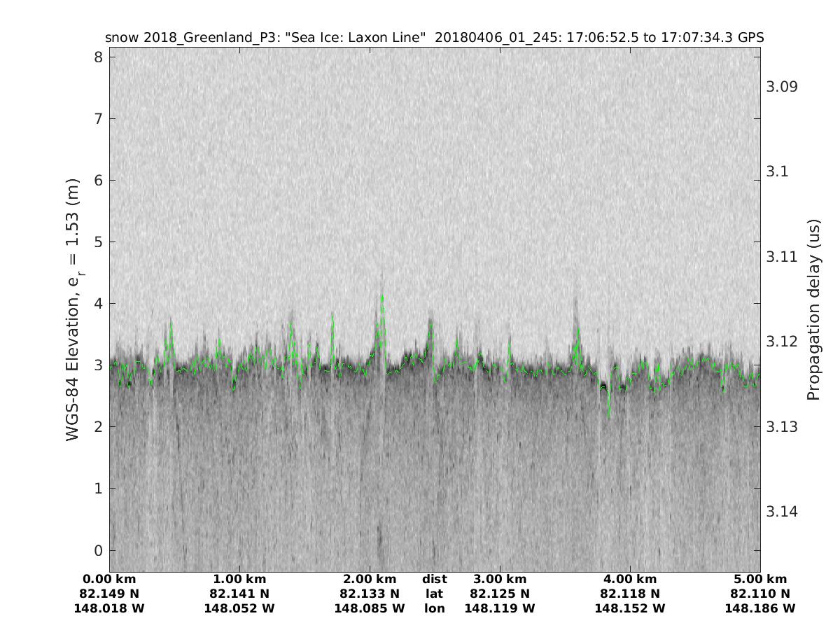The height and width of the screenshot is (630, 840).
Task: Click the 3.14 propagation delay tick label
Action: 782,512
